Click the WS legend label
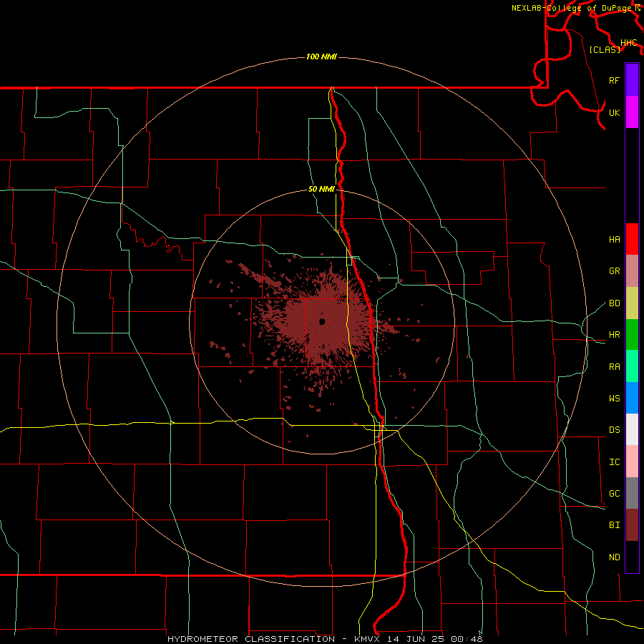 pos(614,399)
